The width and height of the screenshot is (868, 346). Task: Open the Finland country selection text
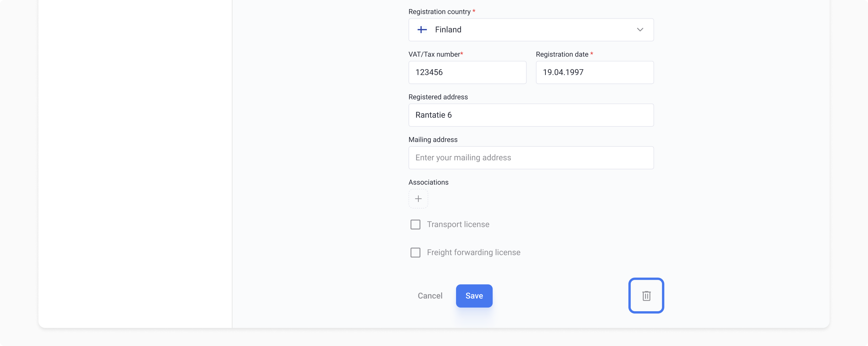tap(448, 30)
